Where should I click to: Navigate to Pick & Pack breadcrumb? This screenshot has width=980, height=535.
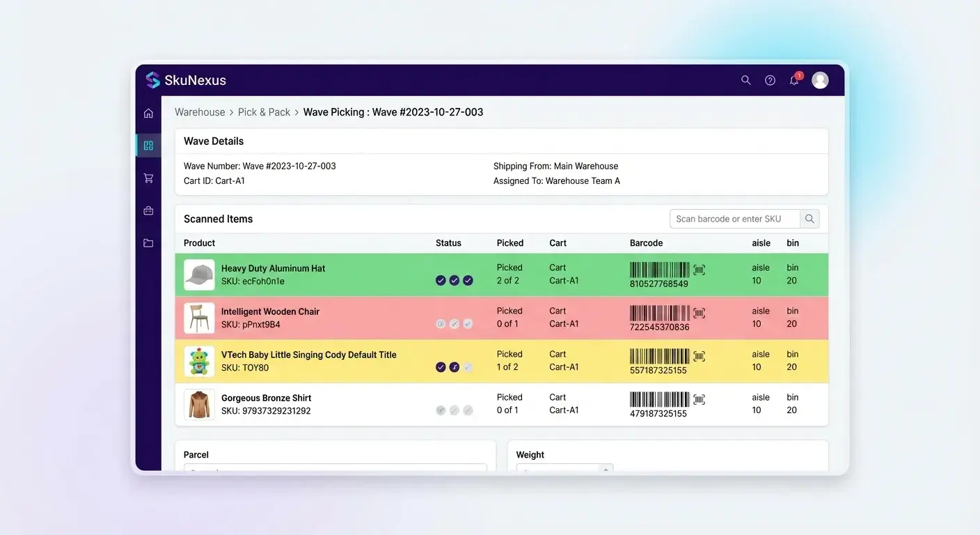[x=264, y=112]
